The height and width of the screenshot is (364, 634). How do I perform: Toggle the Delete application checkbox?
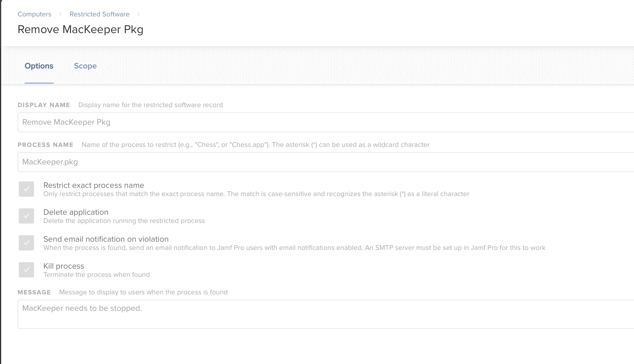click(26, 216)
